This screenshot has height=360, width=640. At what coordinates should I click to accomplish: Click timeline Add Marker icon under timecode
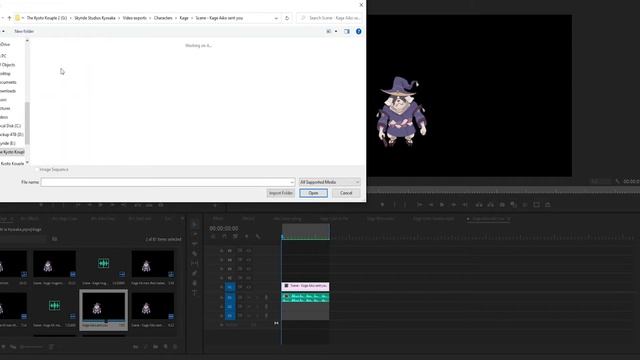(247, 236)
